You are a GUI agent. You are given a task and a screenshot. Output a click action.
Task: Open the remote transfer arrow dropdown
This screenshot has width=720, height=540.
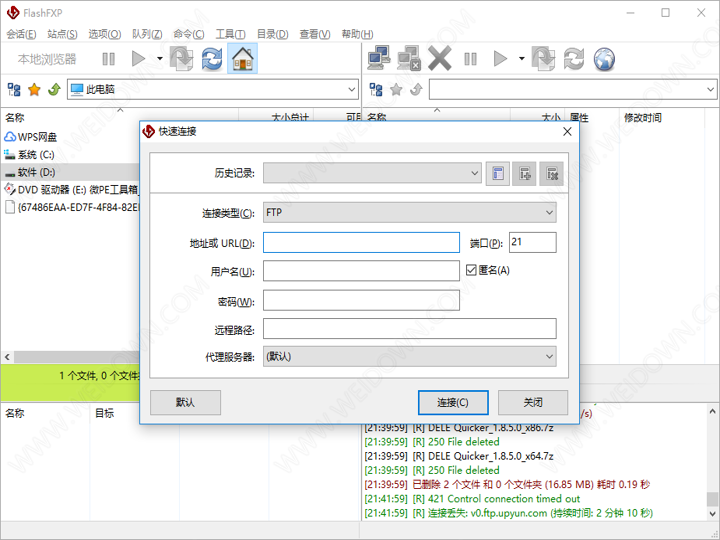coord(521,59)
